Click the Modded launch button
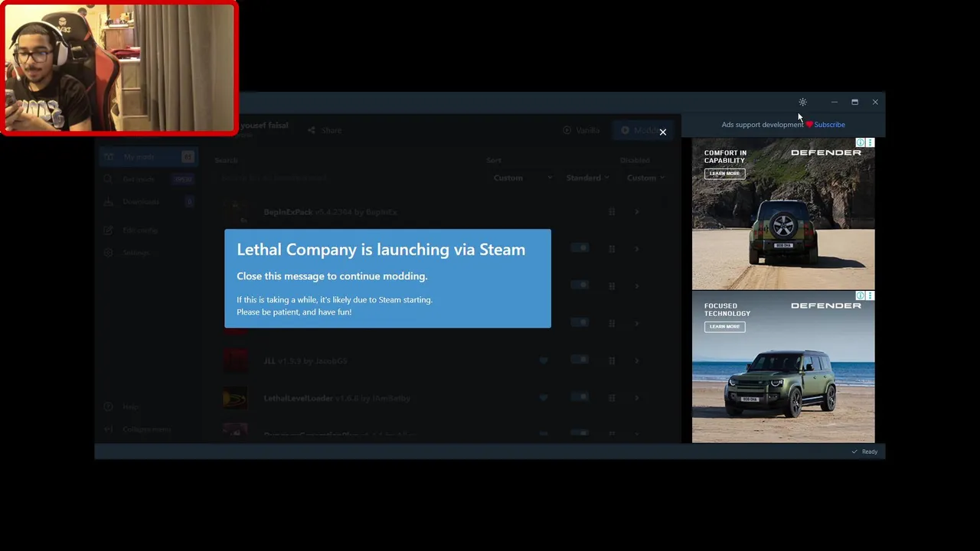The image size is (980, 551). point(642,130)
